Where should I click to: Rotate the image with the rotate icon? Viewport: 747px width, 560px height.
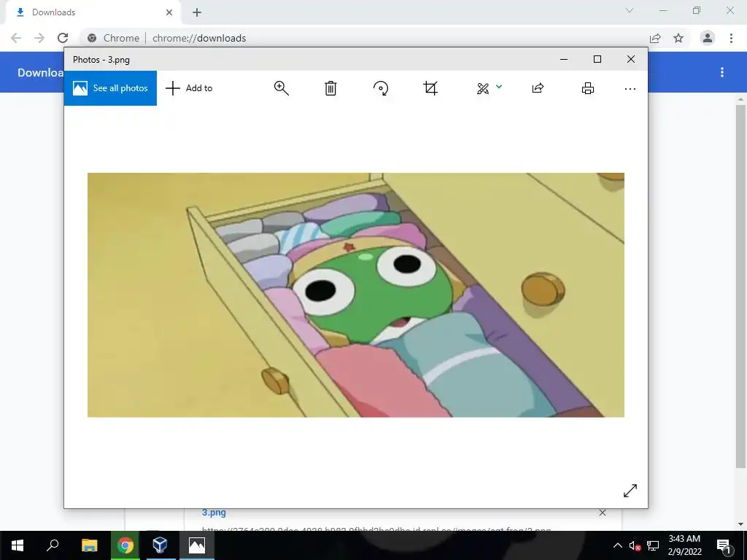click(381, 88)
